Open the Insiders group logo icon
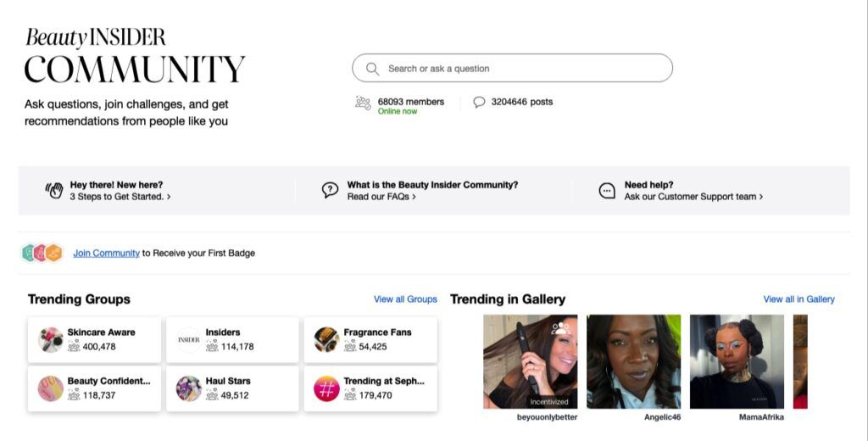Screen dimensions: 868x441 189,340
